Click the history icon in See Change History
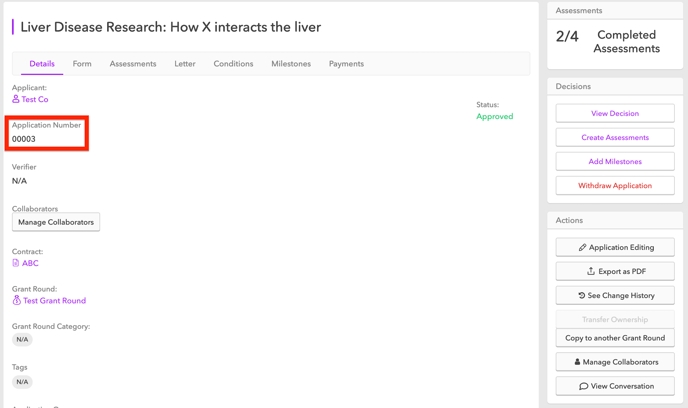The width and height of the screenshot is (688, 408). coord(582,296)
